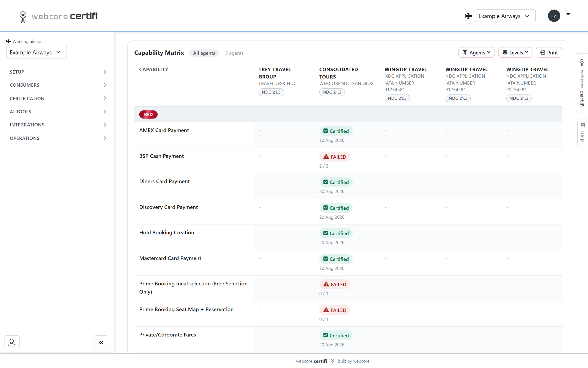Expand the AI TOOLS menu section

click(x=58, y=111)
